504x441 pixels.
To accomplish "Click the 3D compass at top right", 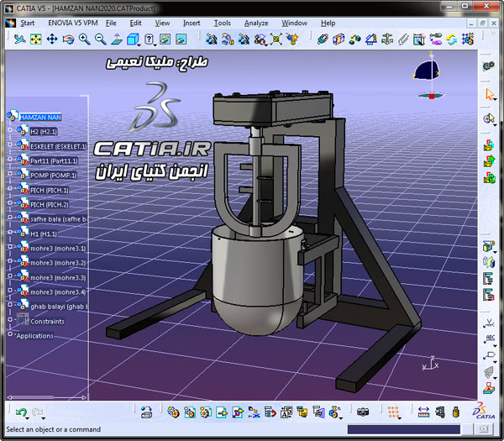I will point(428,76).
